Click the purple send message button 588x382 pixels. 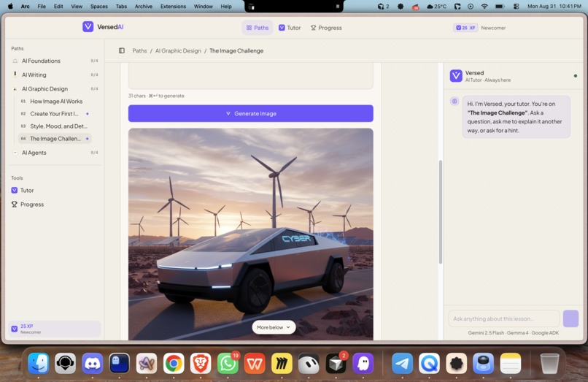(x=570, y=318)
